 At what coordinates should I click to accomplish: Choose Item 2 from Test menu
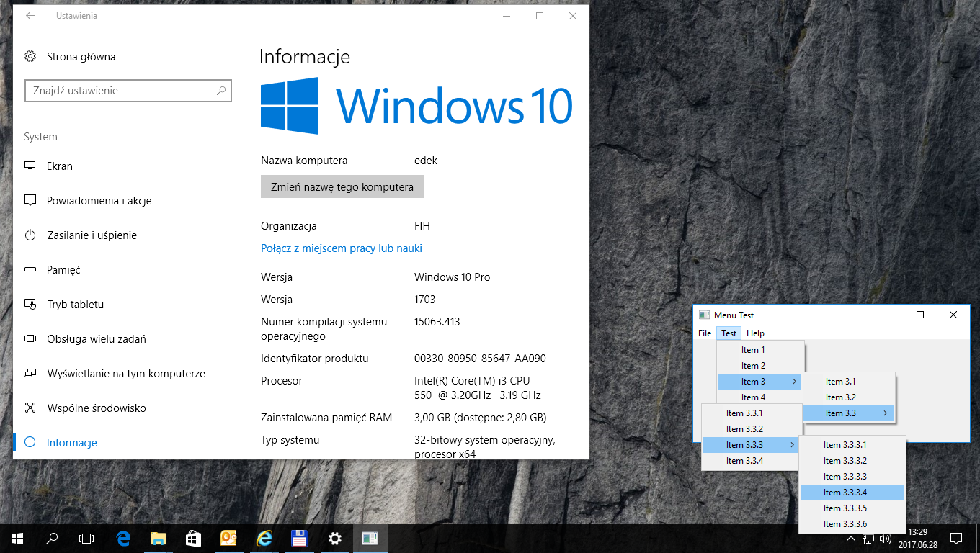[x=760, y=366]
